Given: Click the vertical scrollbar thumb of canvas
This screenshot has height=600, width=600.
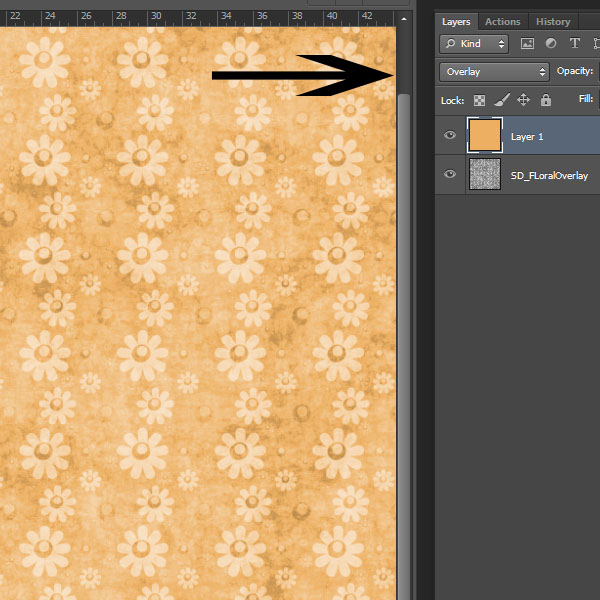Looking at the screenshot, I should 404,347.
